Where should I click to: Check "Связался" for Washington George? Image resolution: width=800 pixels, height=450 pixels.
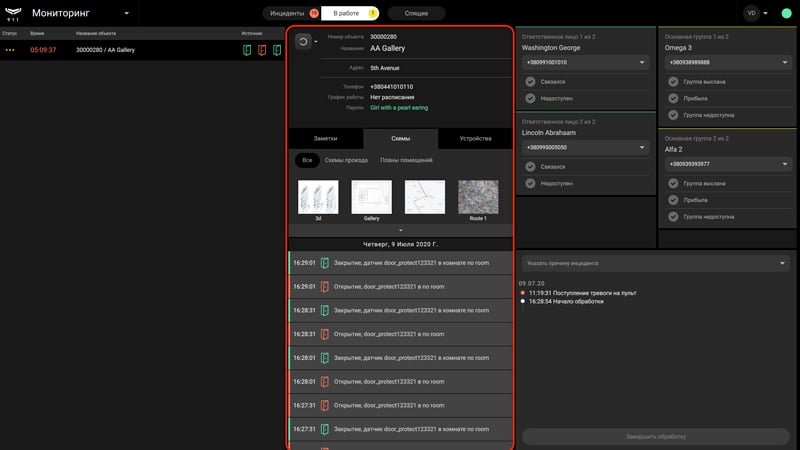coord(531,82)
